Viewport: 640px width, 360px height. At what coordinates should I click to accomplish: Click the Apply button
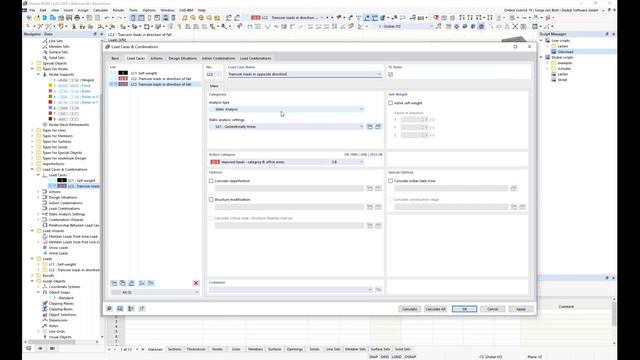[x=521, y=309]
